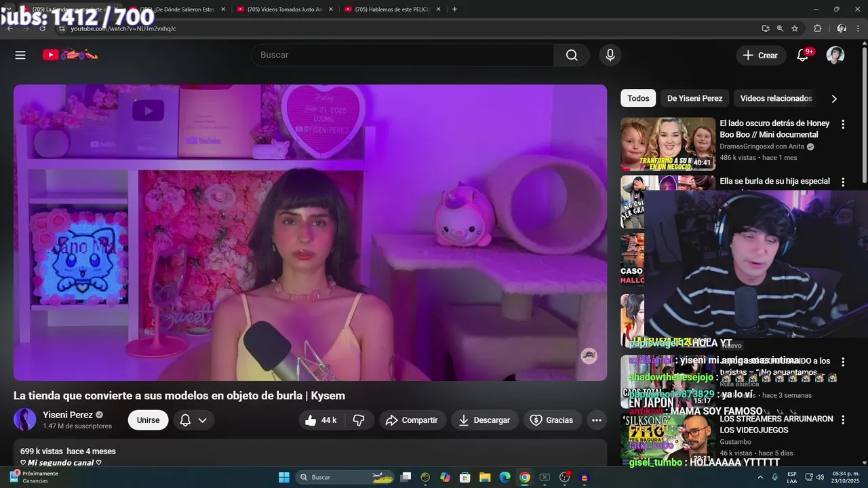Screen dimensions: 868x488
Task: Click the Buscar YouTube search field
Action: (403, 55)
